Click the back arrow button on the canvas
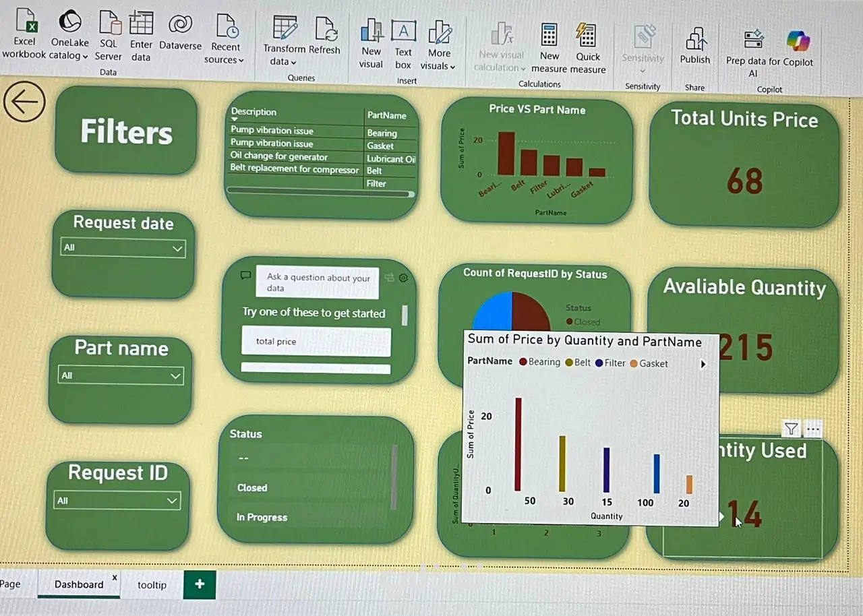This screenshot has width=863, height=616. [x=24, y=102]
